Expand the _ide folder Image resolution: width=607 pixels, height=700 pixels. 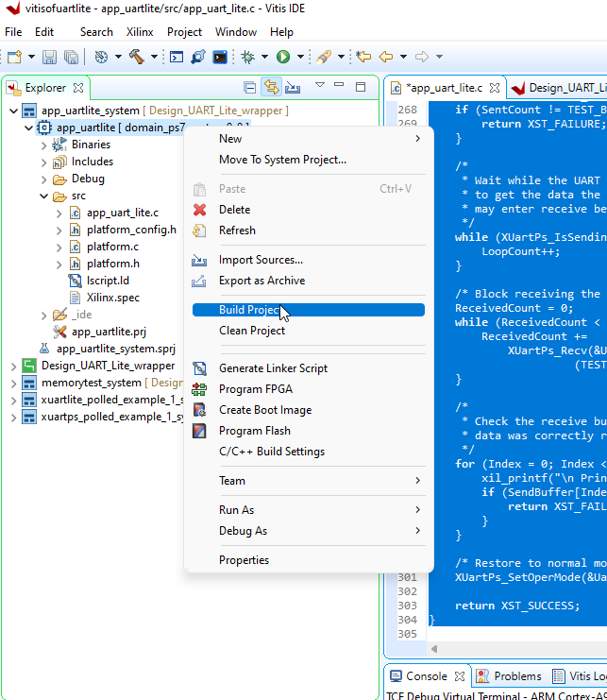coord(43,316)
